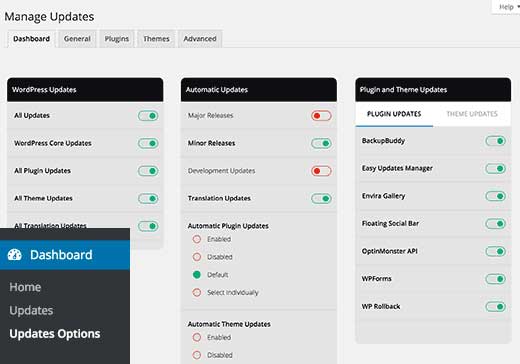Disable Envira Gallery updates toggle

495,196
